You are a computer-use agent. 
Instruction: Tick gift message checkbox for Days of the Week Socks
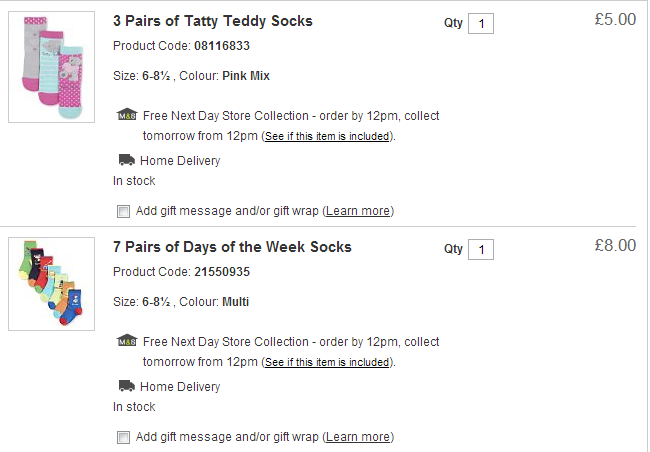pos(123,437)
